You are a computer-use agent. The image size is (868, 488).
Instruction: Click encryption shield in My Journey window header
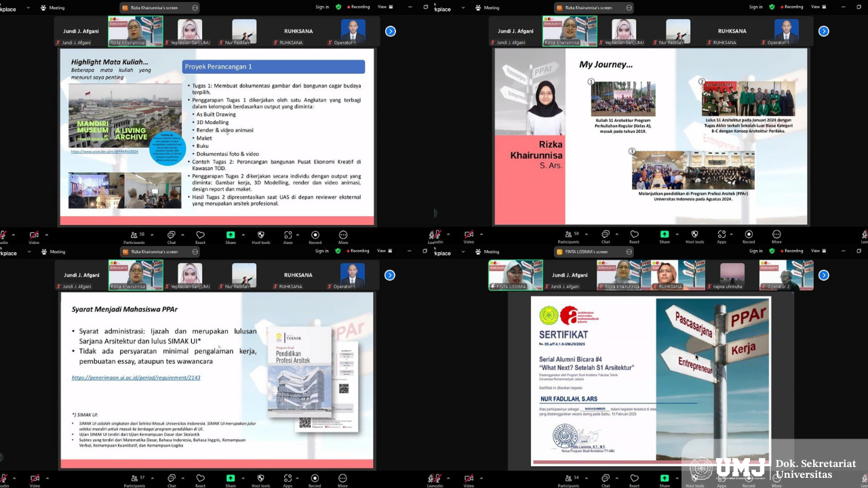pos(772,7)
